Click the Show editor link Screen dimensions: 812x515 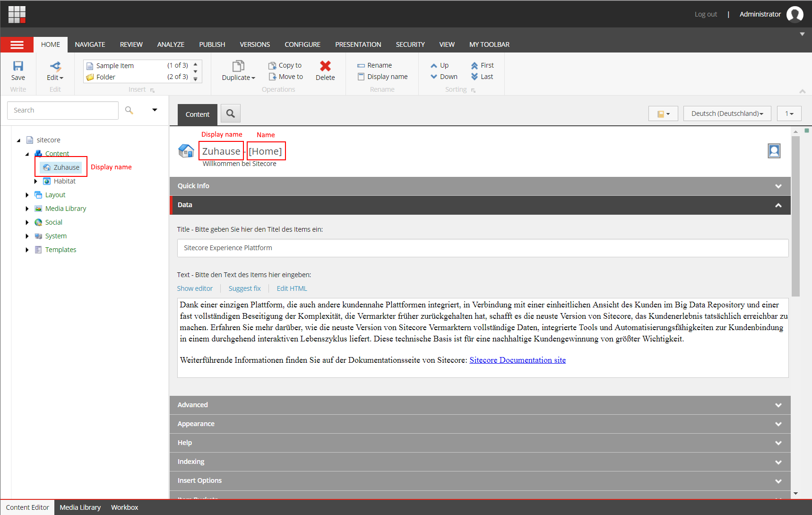point(195,288)
